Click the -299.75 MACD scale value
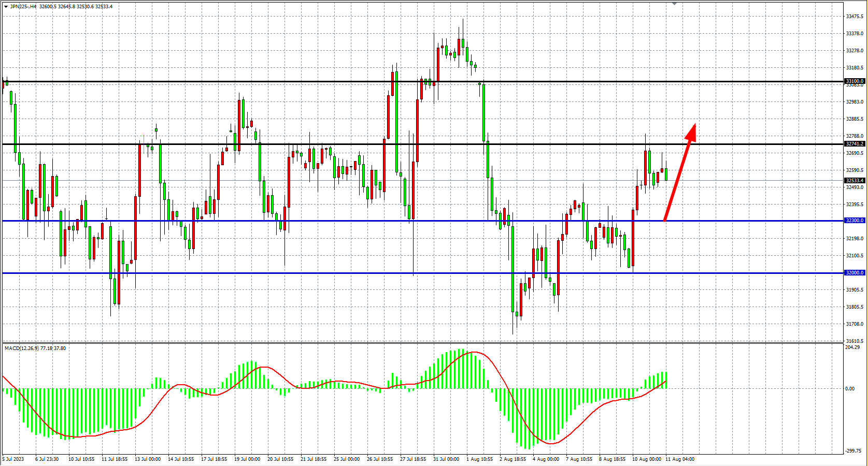The image size is (868, 466). [853, 452]
